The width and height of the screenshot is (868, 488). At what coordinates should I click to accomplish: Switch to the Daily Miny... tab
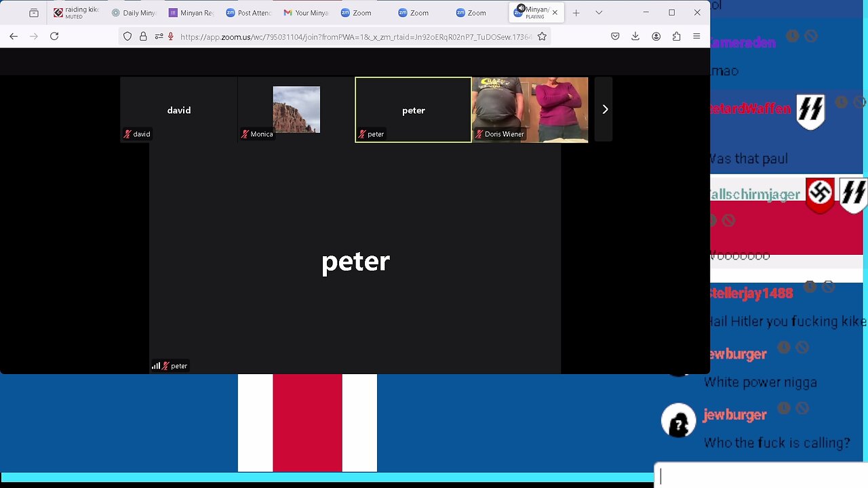click(134, 13)
